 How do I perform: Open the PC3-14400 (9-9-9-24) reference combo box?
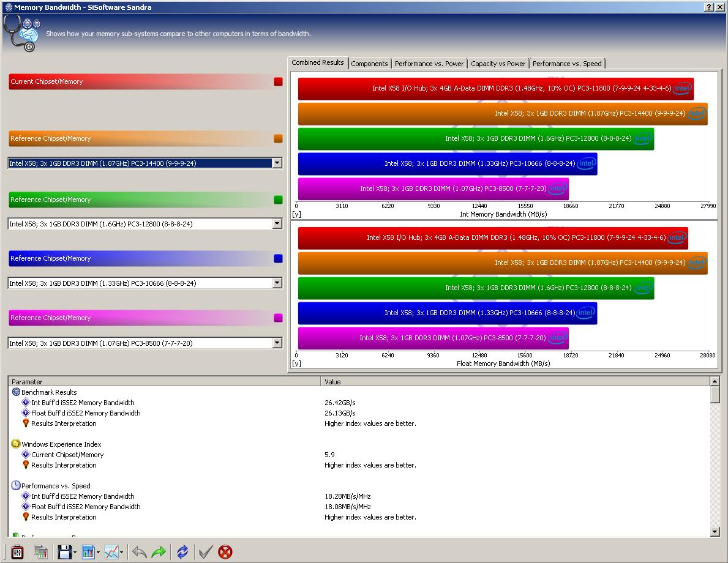(x=145, y=163)
